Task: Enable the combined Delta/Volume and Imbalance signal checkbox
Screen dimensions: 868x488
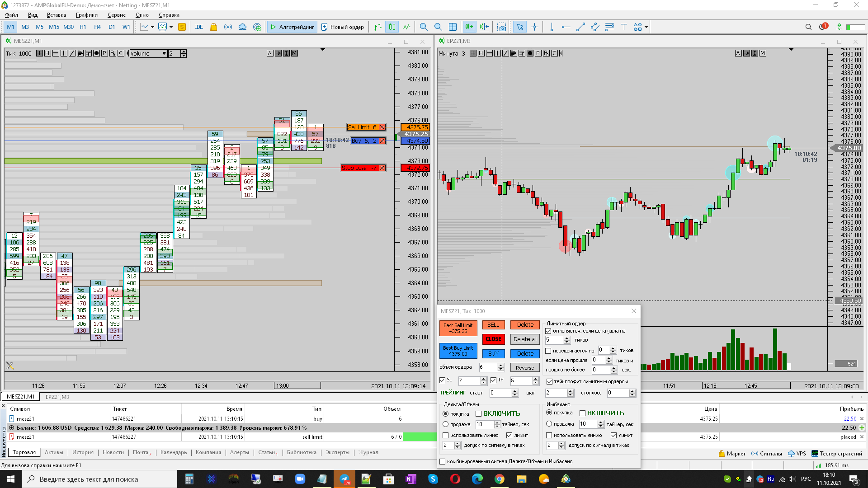Action: [x=443, y=461]
